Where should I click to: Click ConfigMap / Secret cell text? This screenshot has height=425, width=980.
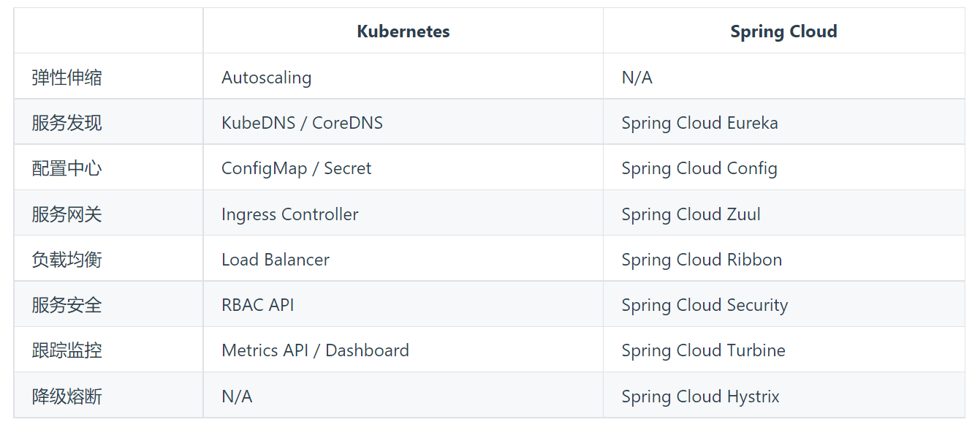(296, 168)
